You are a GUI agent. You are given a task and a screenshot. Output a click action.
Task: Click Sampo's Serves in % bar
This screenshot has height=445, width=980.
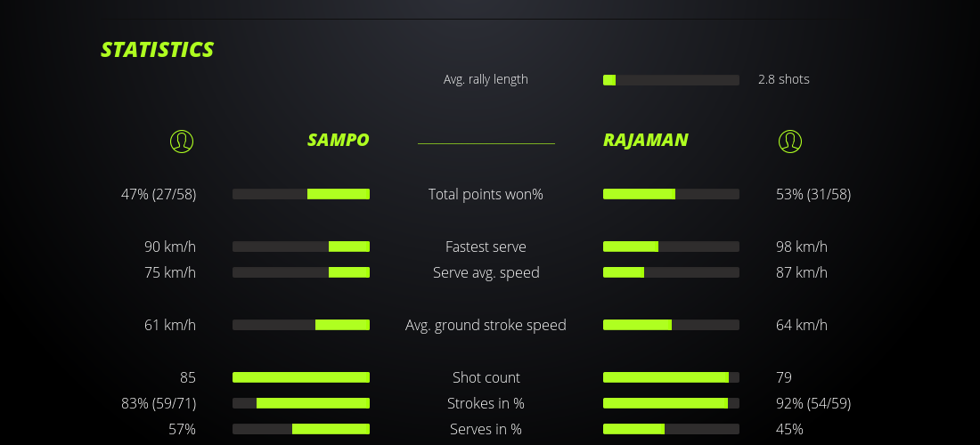pos(301,429)
